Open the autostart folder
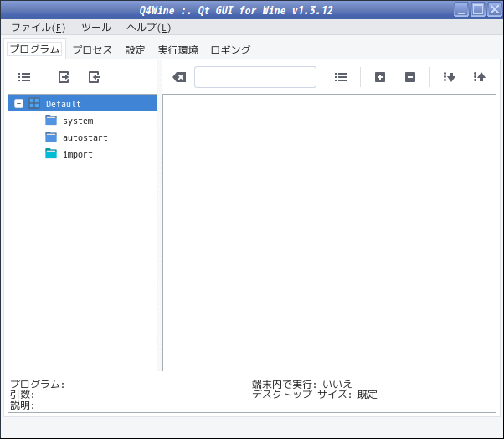 (85, 137)
